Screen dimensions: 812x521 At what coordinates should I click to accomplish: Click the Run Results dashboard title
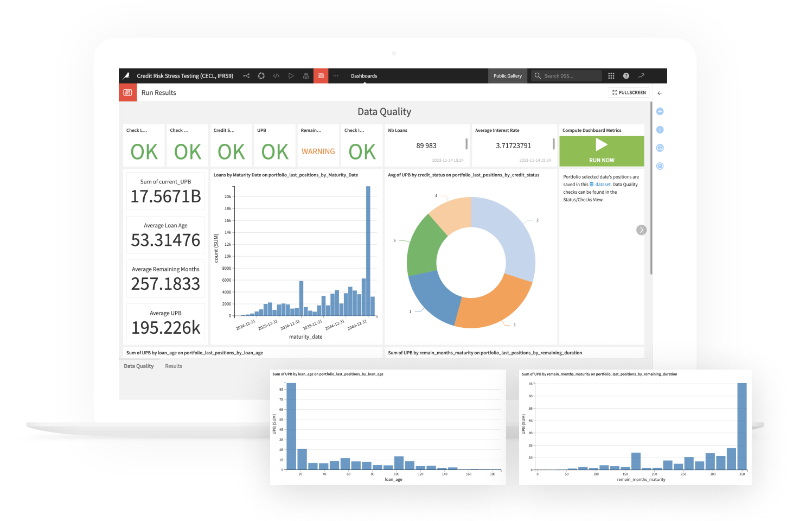[x=159, y=93]
